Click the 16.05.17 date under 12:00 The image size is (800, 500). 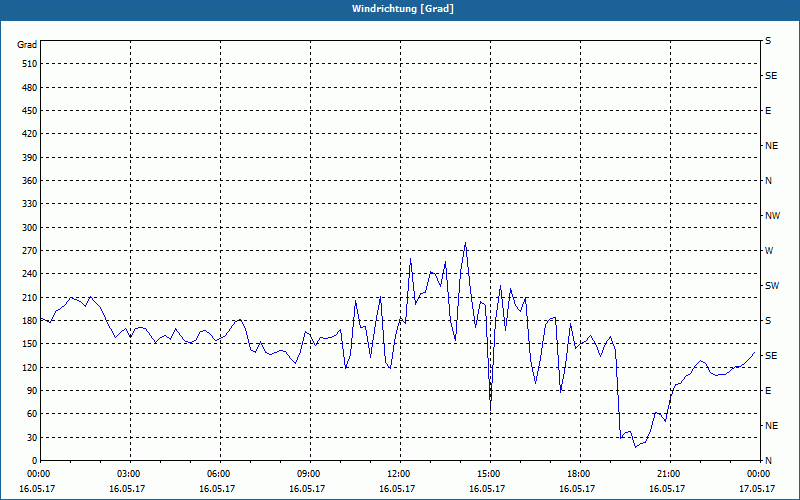(x=397, y=488)
